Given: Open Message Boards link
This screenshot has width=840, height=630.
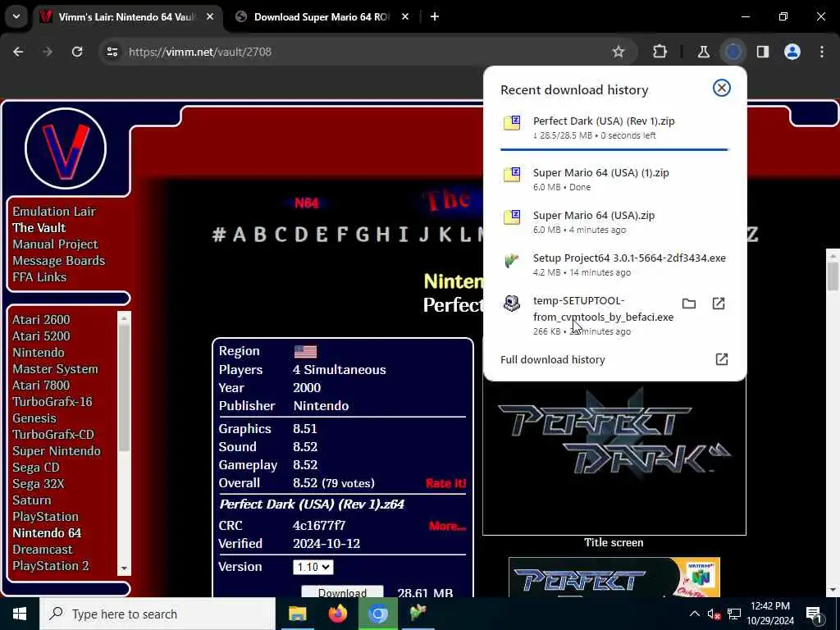Looking at the screenshot, I should (59, 261).
